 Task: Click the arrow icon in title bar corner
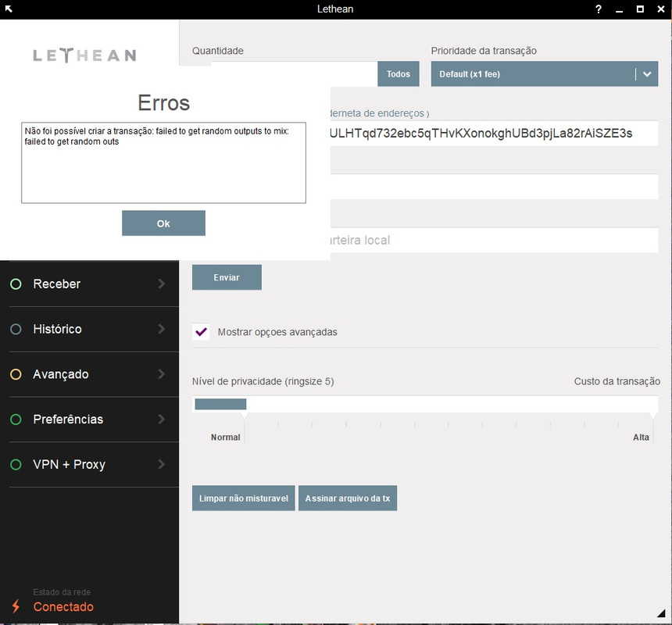[x=9, y=9]
